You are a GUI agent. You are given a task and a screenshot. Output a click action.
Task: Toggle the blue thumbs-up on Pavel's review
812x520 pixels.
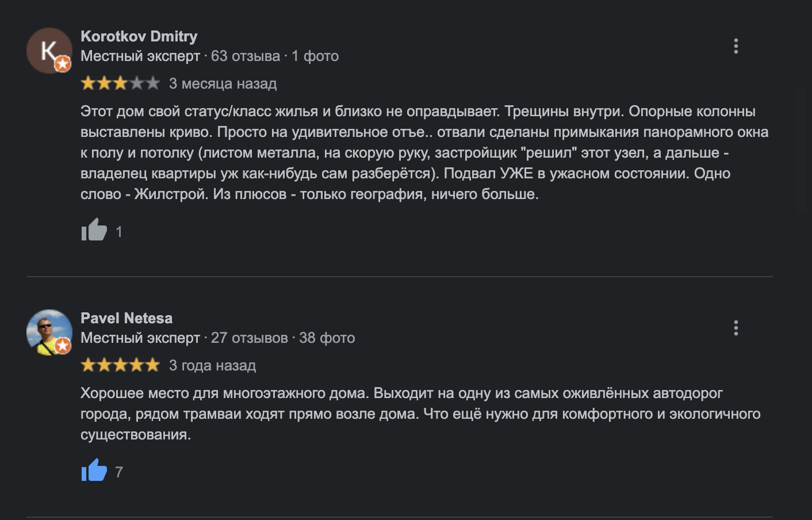[x=94, y=471]
